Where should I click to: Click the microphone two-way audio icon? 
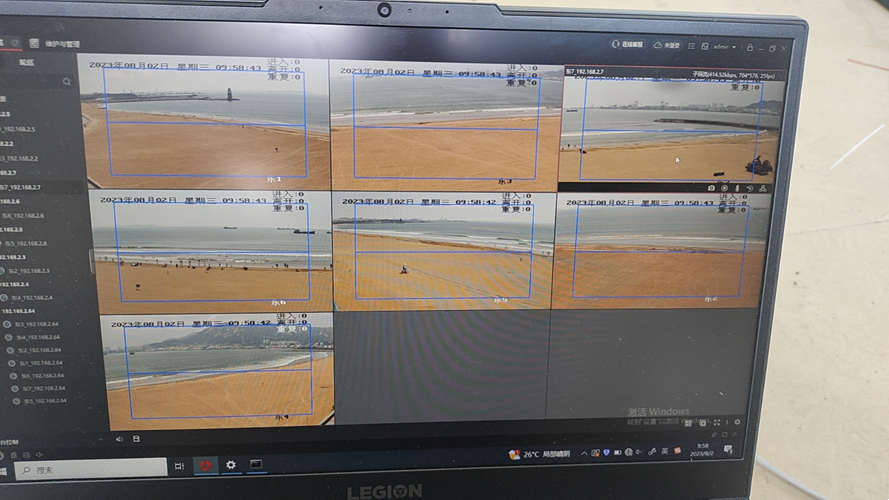point(737,188)
